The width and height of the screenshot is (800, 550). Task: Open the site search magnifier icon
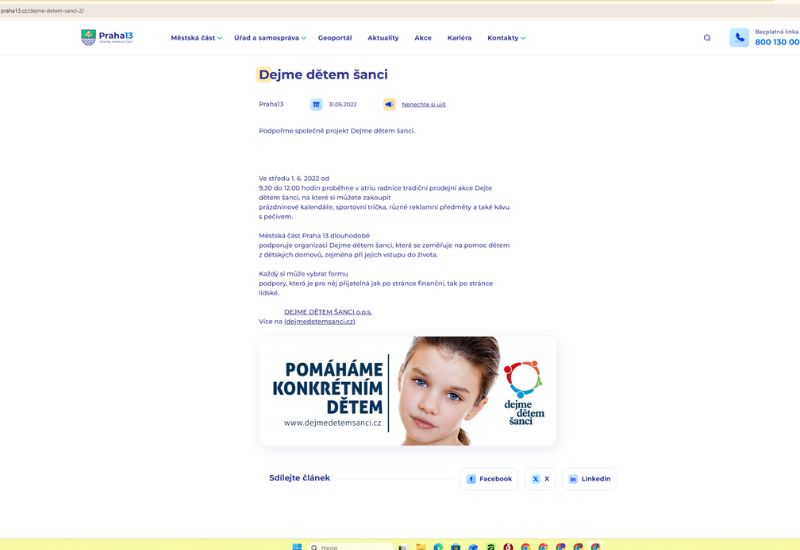707,38
